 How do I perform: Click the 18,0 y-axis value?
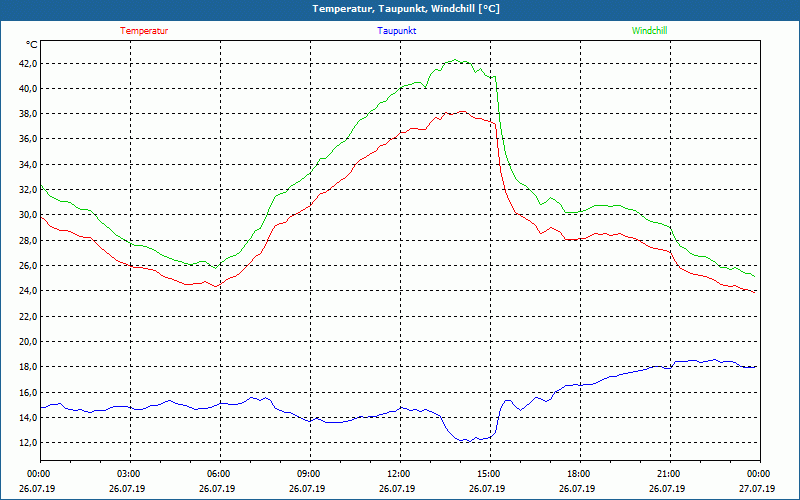click(x=28, y=367)
